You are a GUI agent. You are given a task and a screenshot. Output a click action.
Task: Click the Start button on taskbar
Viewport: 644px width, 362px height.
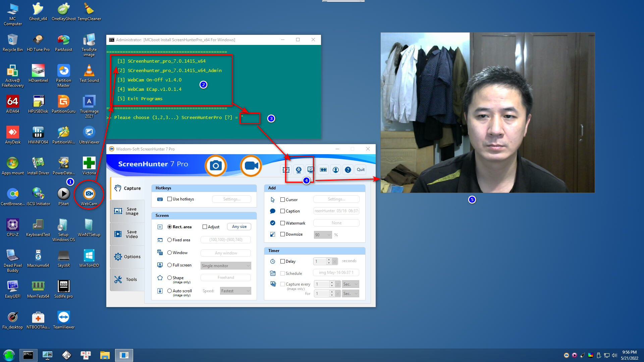pos(9,355)
